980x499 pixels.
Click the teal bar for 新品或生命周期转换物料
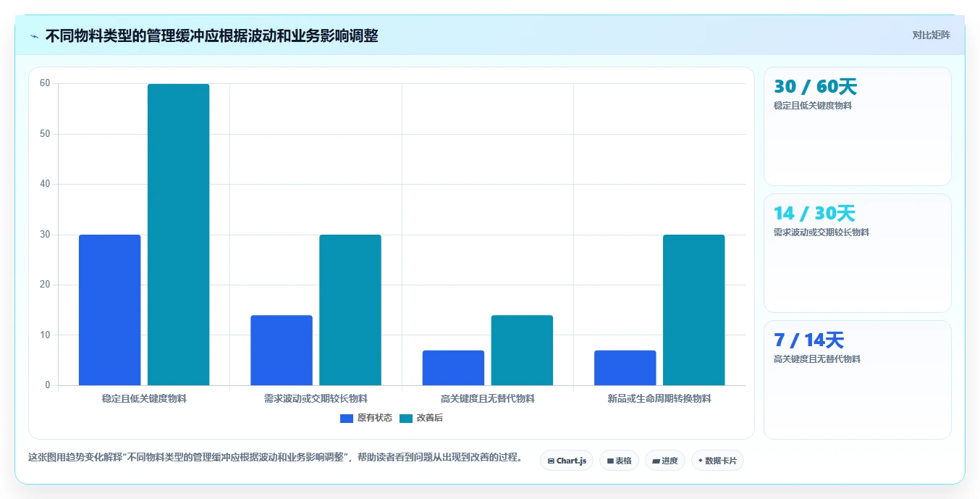point(693,310)
